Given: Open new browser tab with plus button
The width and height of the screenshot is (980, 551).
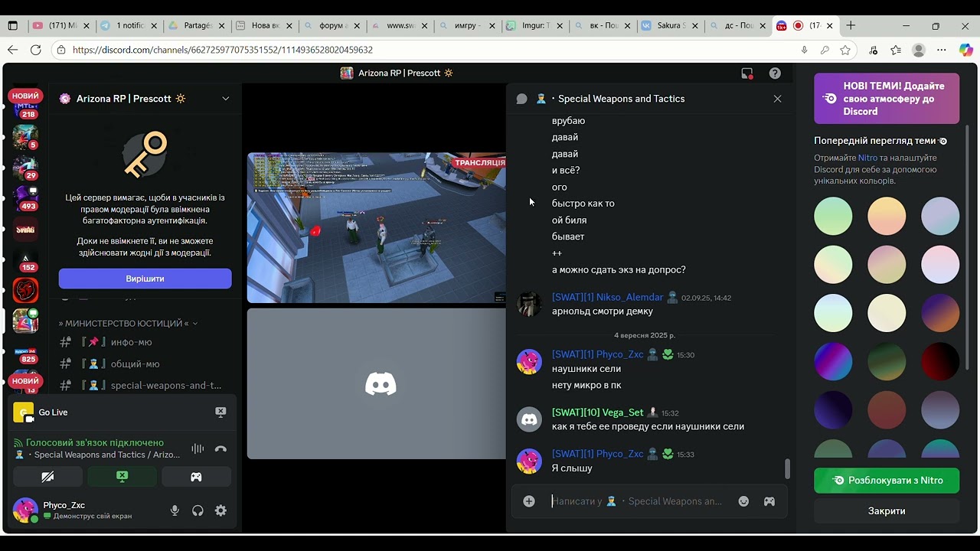Looking at the screenshot, I should click(x=850, y=25).
